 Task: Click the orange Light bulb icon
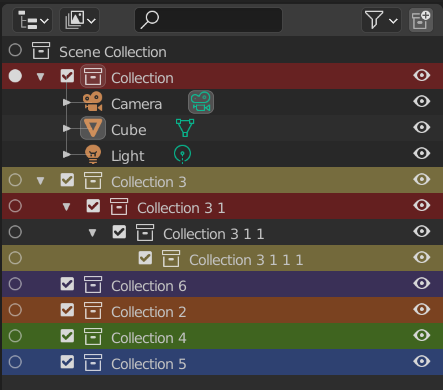[x=93, y=154]
